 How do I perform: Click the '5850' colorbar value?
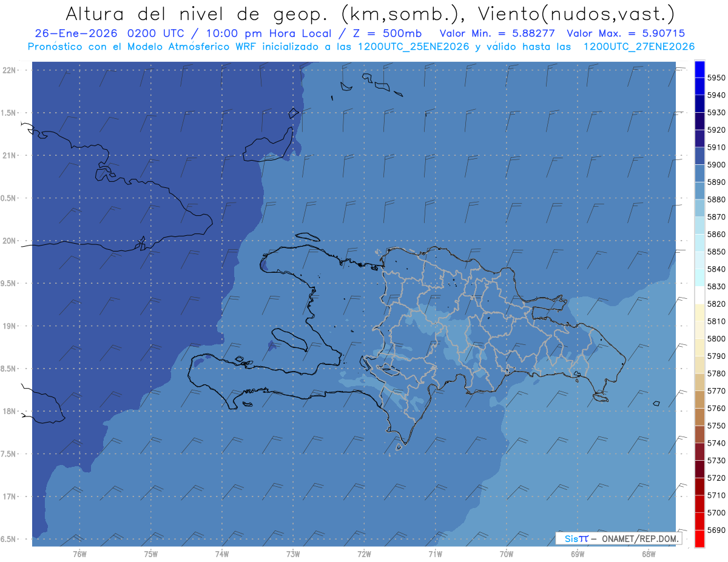(x=716, y=251)
